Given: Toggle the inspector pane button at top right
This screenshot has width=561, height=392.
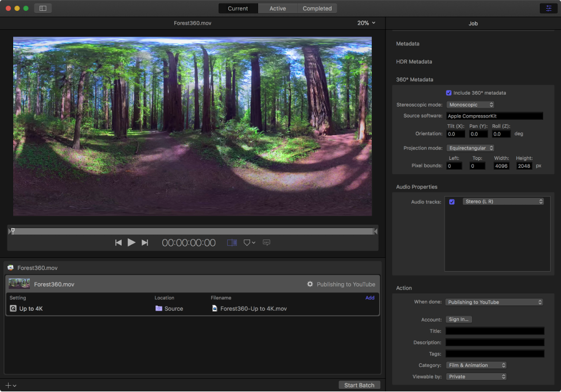Looking at the screenshot, I should [x=549, y=9].
